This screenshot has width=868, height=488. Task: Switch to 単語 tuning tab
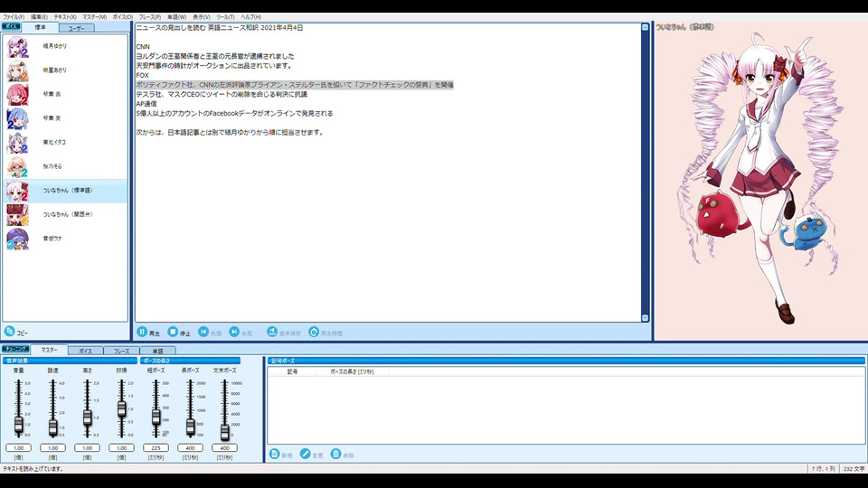(x=157, y=351)
